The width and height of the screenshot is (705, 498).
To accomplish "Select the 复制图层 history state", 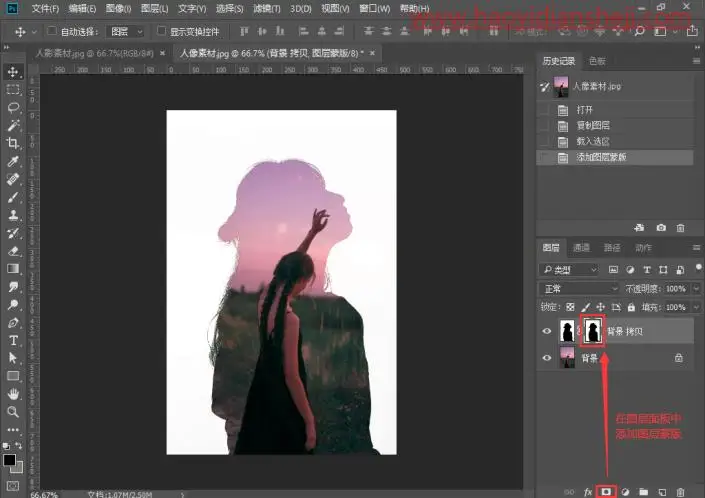I will (616, 126).
